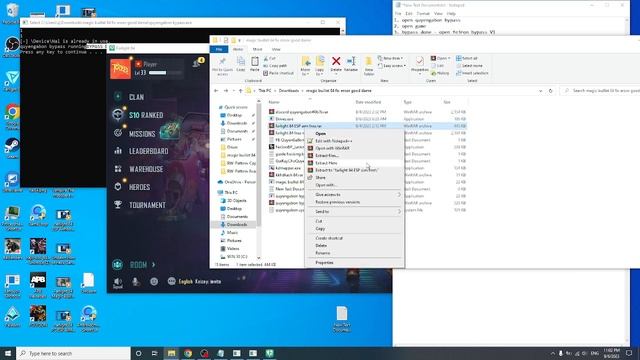The width and height of the screenshot is (640, 360).
Task: Click Paste shortcut in the ribbon
Action: click(278, 73)
